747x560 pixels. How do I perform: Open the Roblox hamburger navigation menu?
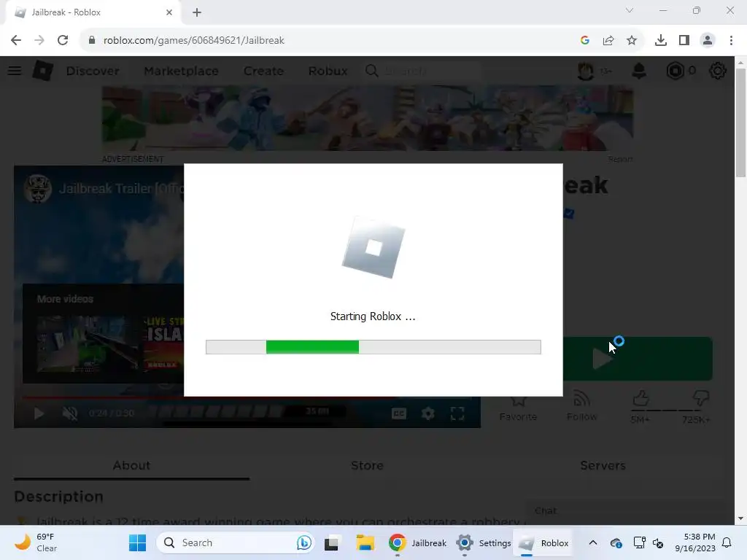click(x=15, y=71)
